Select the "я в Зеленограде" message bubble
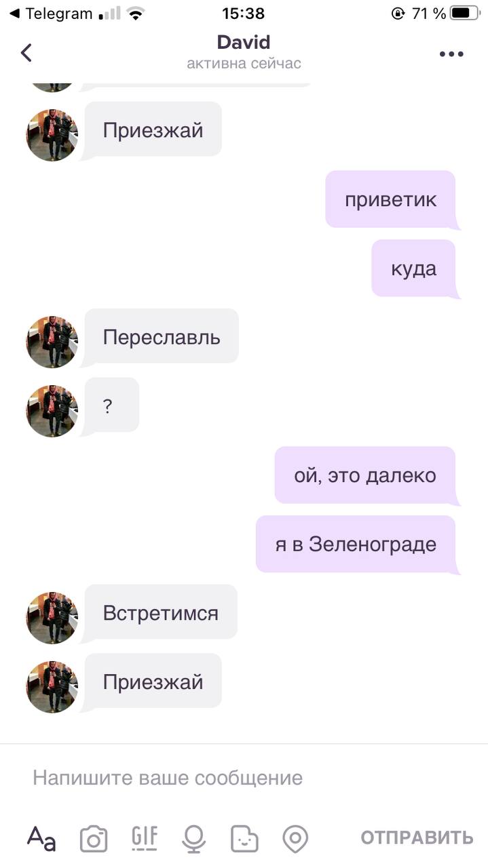 coord(356,544)
